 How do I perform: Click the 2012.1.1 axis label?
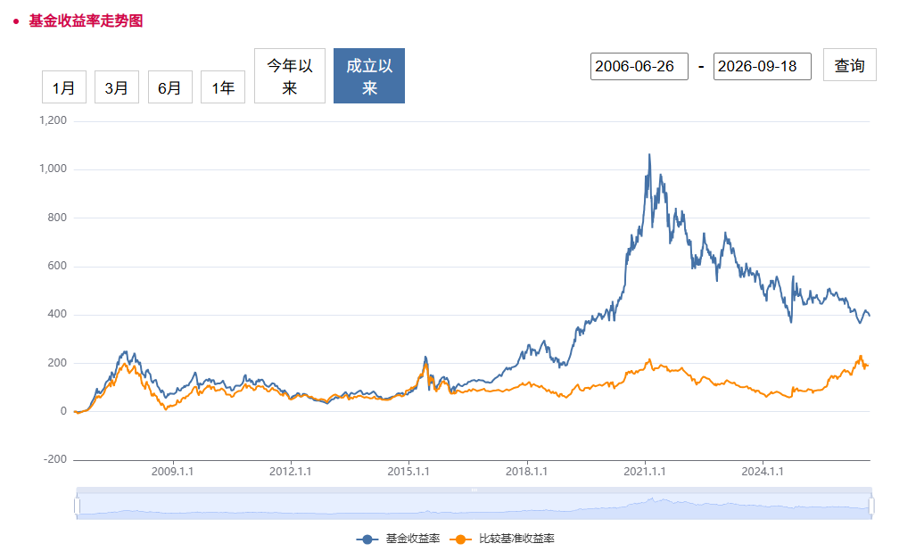tap(291, 472)
